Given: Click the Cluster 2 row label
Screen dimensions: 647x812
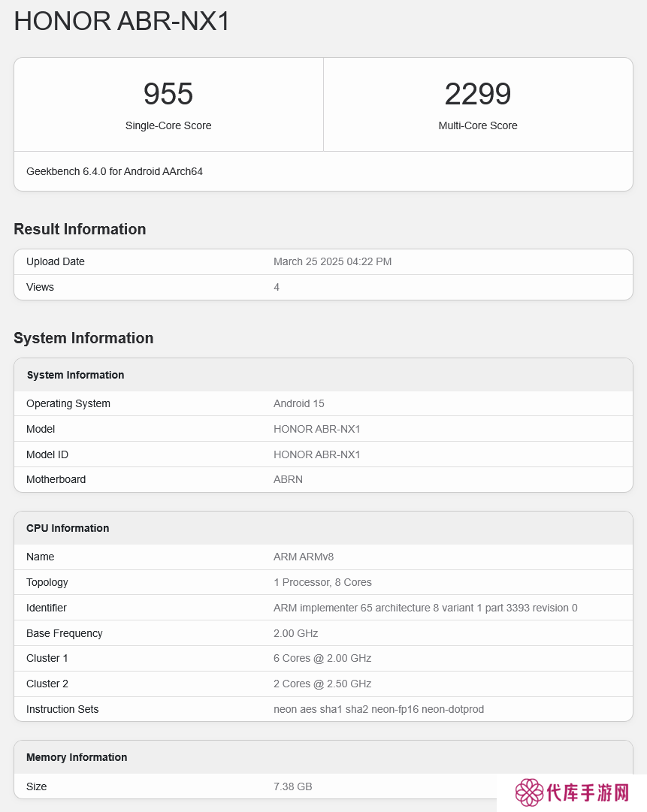Looking at the screenshot, I should 47,684.
